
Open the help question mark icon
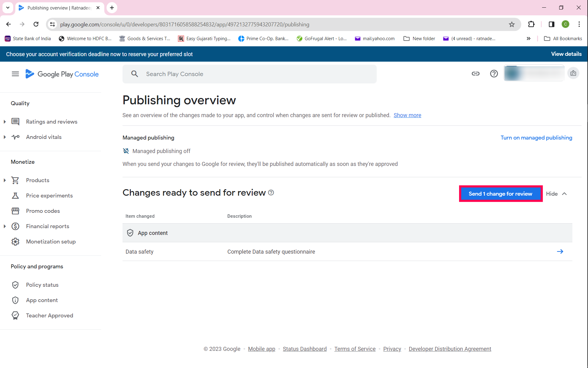494,74
